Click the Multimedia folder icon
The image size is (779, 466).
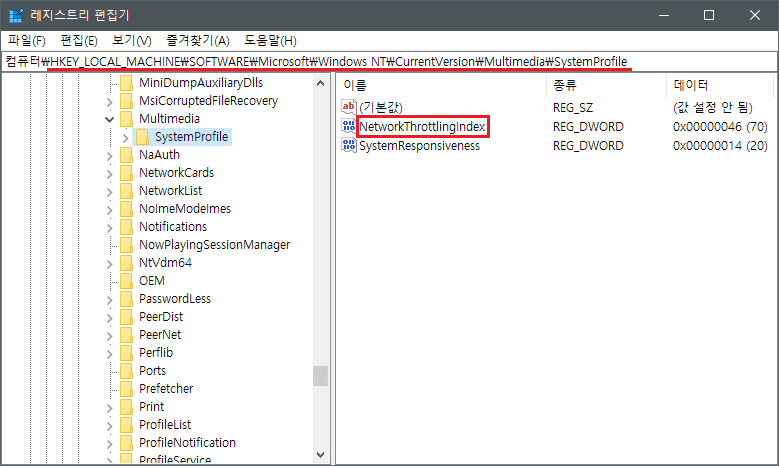point(127,119)
